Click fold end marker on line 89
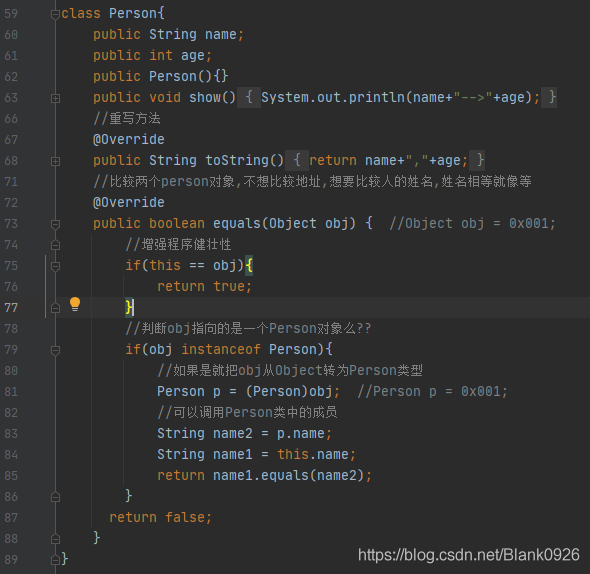 tap(55, 560)
